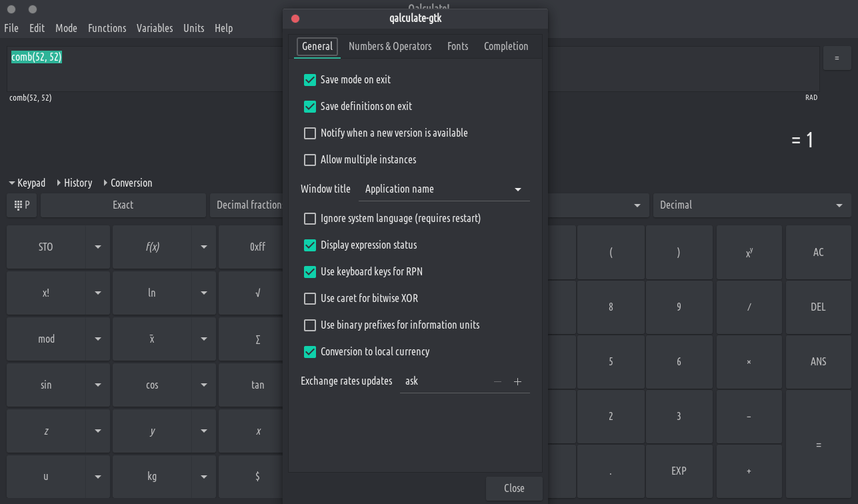
Task: Click the sum Σ keypad key
Action: (257, 339)
